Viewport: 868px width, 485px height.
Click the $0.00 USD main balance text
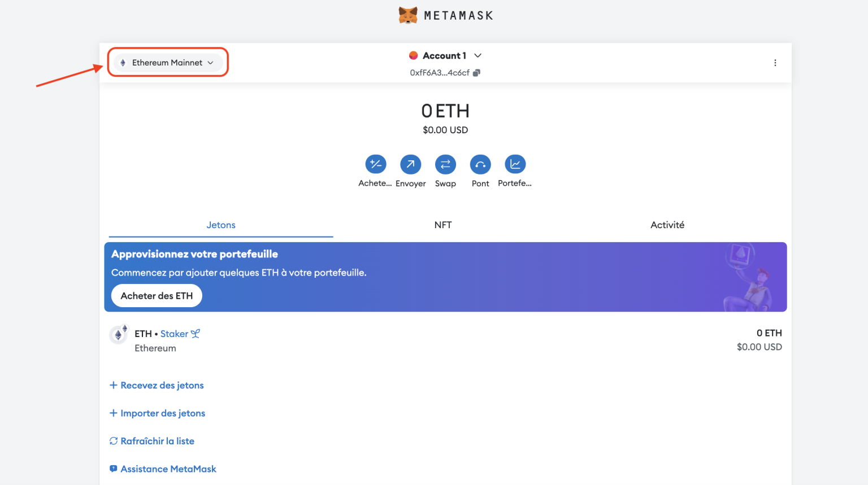[x=445, y=130]
